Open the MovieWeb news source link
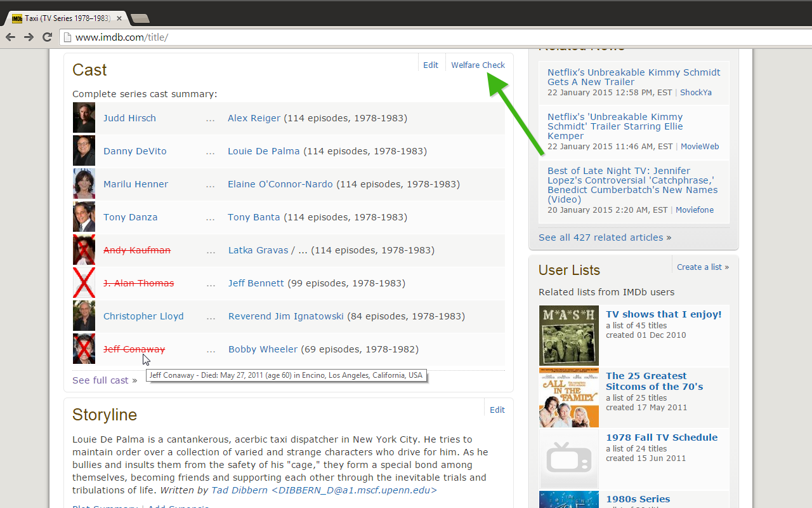This screenshot has width=812, height=508. click(x=700, y=147)
